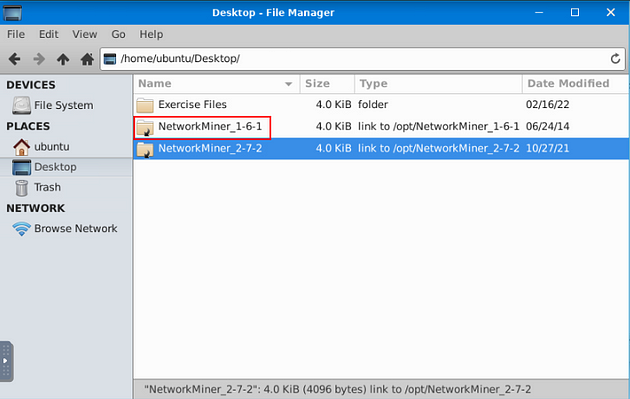Select the ubuntu label in Places
The width and height of the screenshot is (630, 399).
click(52, 147)
